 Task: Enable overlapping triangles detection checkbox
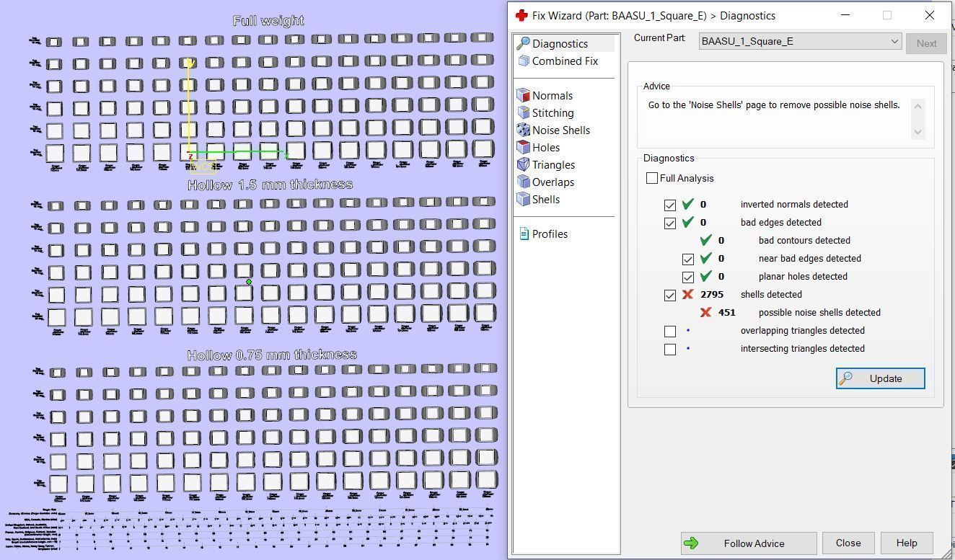click(x=670, y=331)
